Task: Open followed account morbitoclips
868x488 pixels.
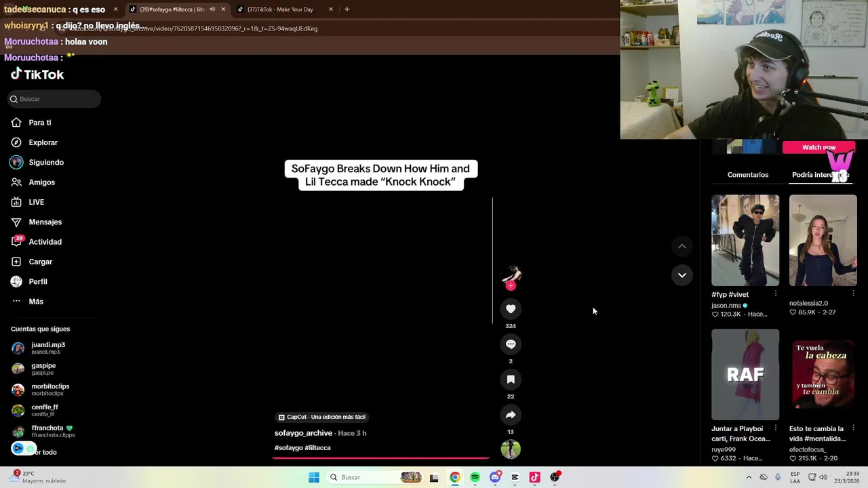Action: click(50, 390)
